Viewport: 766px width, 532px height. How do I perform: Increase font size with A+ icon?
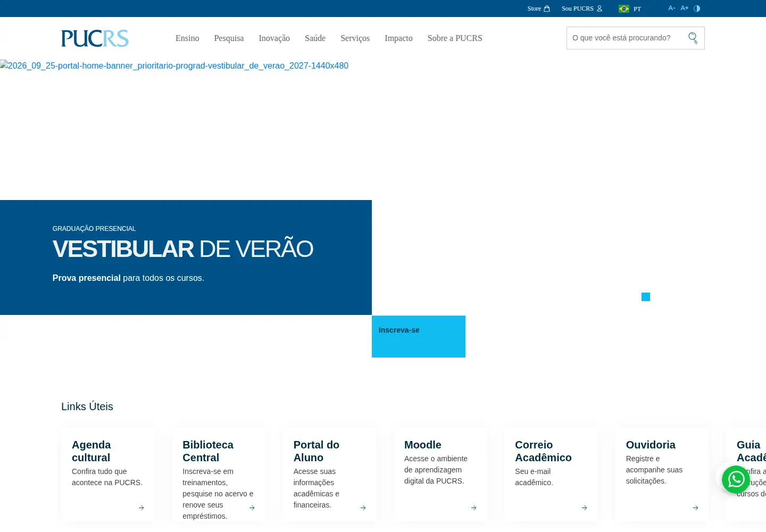coord(685,8)
